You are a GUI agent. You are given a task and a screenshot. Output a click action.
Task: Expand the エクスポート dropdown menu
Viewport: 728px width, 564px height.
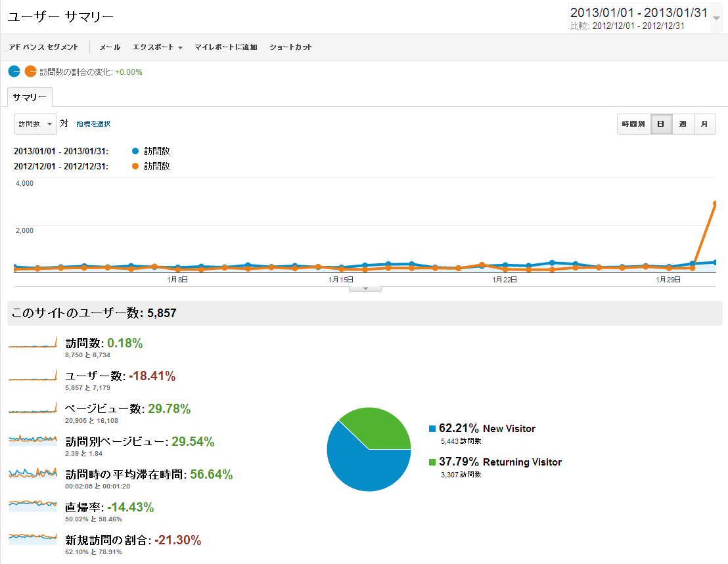[x=158, y=47]
